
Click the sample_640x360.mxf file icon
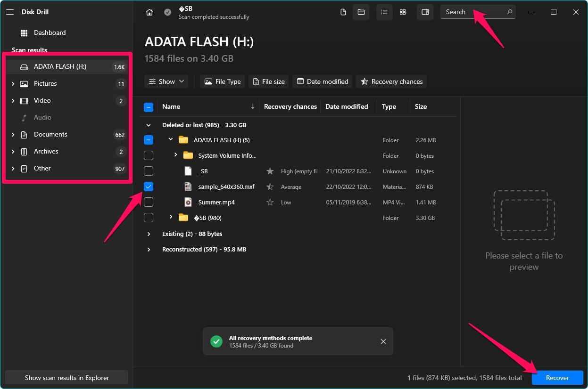coord(188,186)
